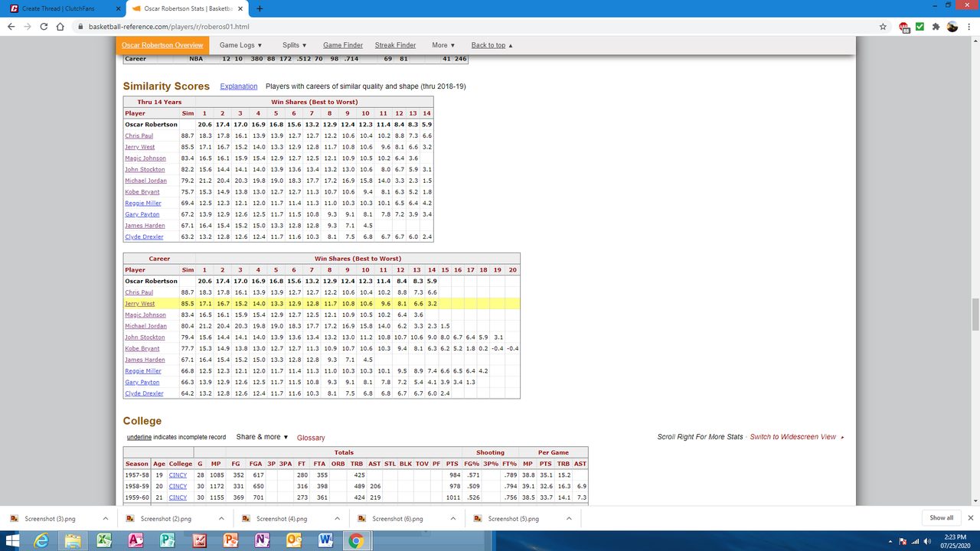This screenshot has height=551, width=980.
Task: Close the ClutchFans Create Thread tab
Action: point(116,8)
